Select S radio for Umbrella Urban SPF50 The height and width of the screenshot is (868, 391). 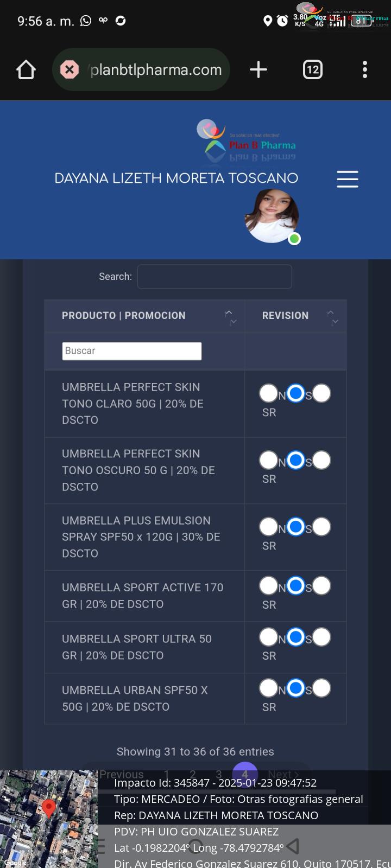pos(295,688)
